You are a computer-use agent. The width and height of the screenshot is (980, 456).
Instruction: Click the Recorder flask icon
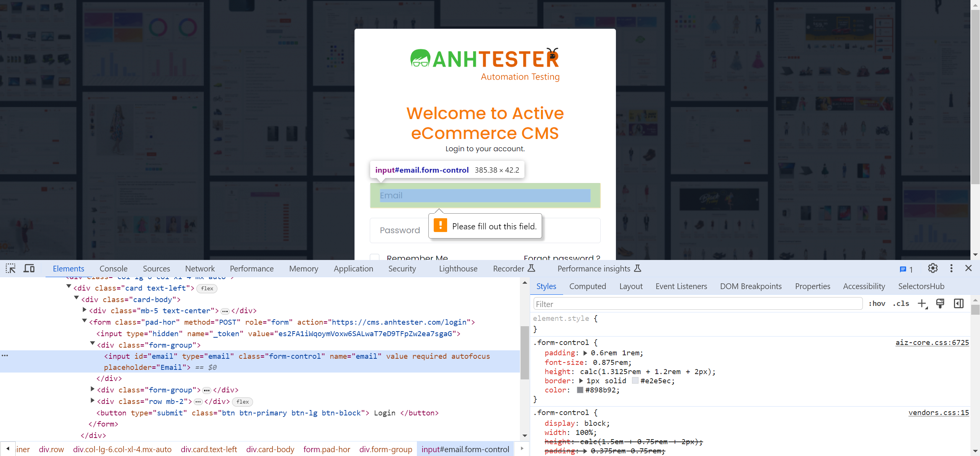tap(532, 268)
